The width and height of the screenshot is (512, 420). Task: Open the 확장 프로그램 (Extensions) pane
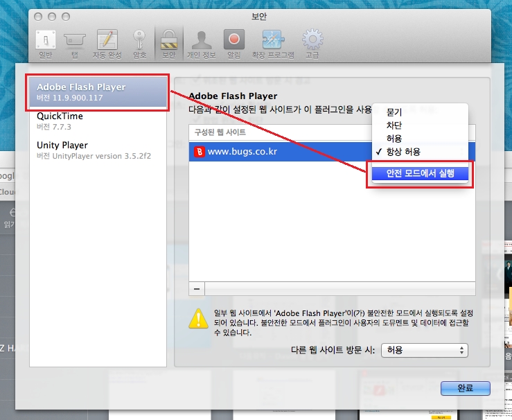tap(273, 45)
